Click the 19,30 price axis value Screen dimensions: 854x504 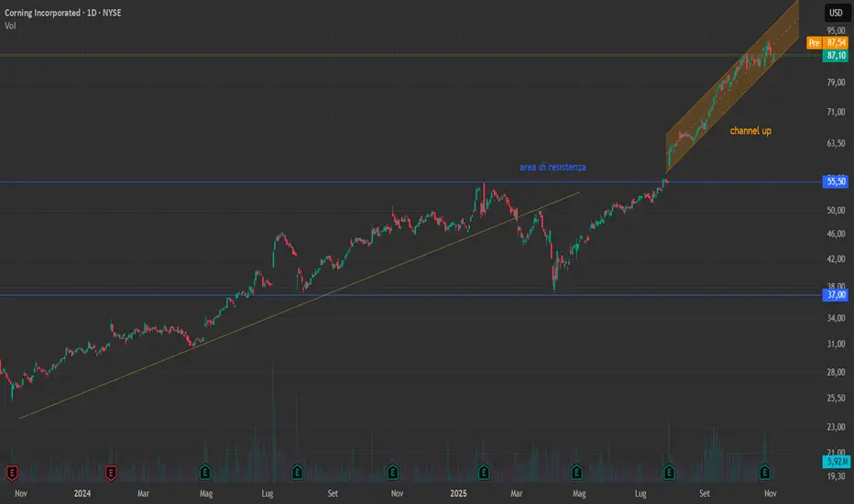click(x=836, y=477)
